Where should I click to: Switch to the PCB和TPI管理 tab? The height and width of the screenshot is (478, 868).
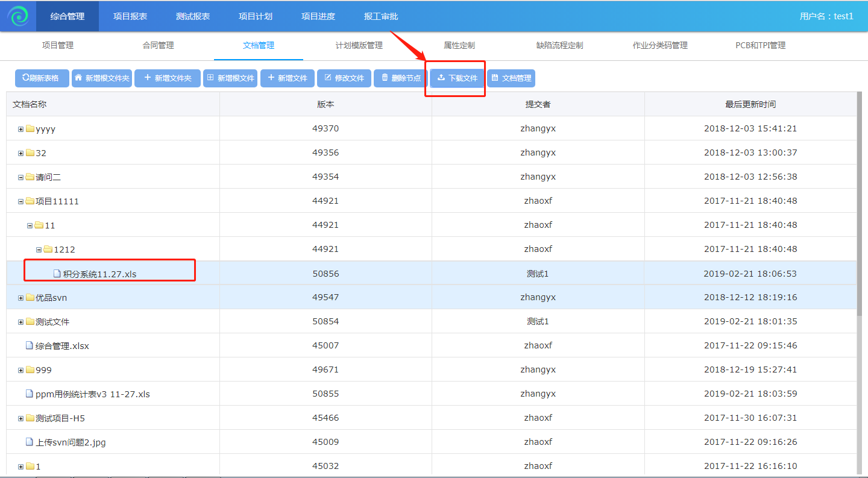coord(760,45)
